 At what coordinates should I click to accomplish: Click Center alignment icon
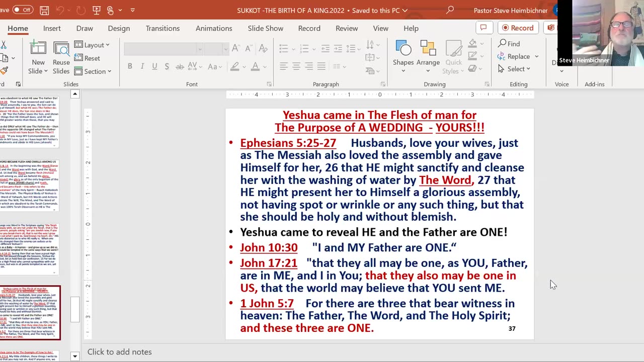coord(296,66)
